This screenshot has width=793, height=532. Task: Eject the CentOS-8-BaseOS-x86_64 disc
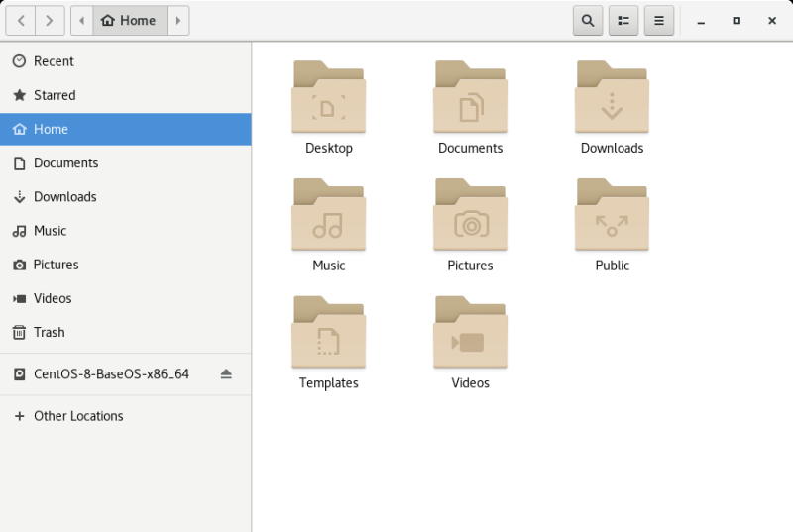pyautogui.click(x=226, y=373)
